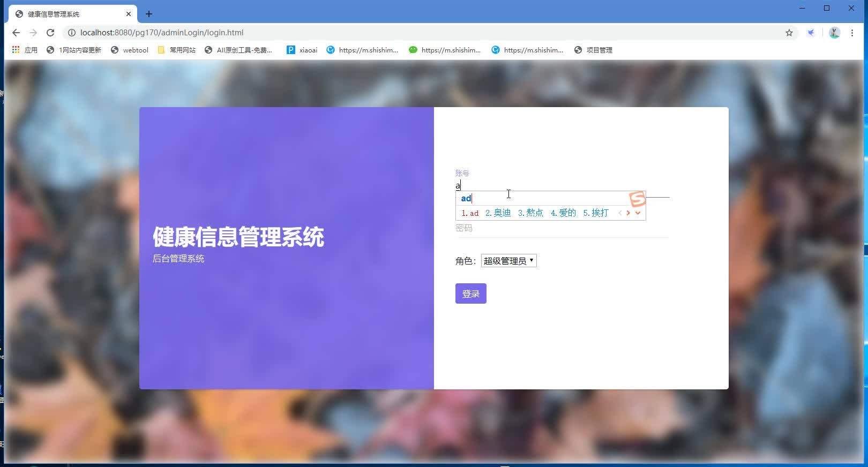Open the third https://m.shishim bookmark
The image size is (868, 467).
tap(527, 50)
